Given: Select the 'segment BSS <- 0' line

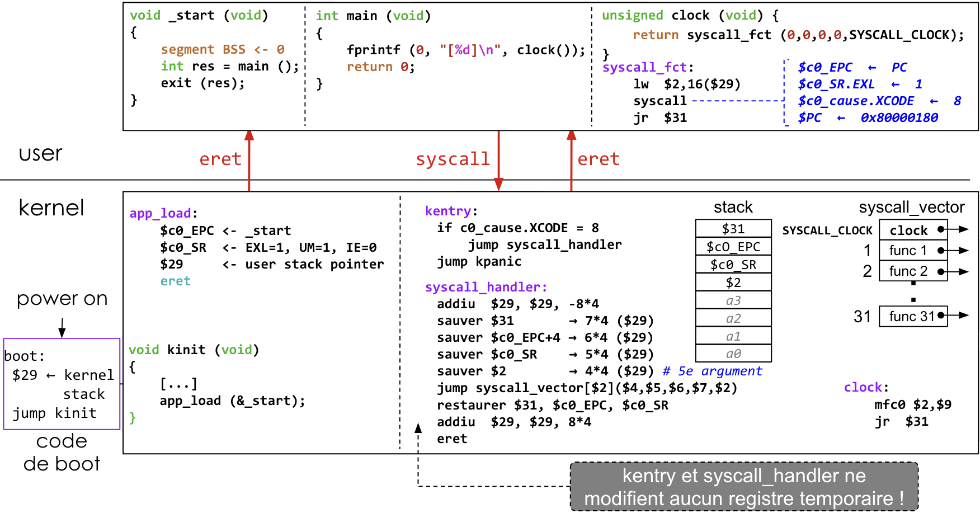Looking at the screenshot, I should point(223,50).
